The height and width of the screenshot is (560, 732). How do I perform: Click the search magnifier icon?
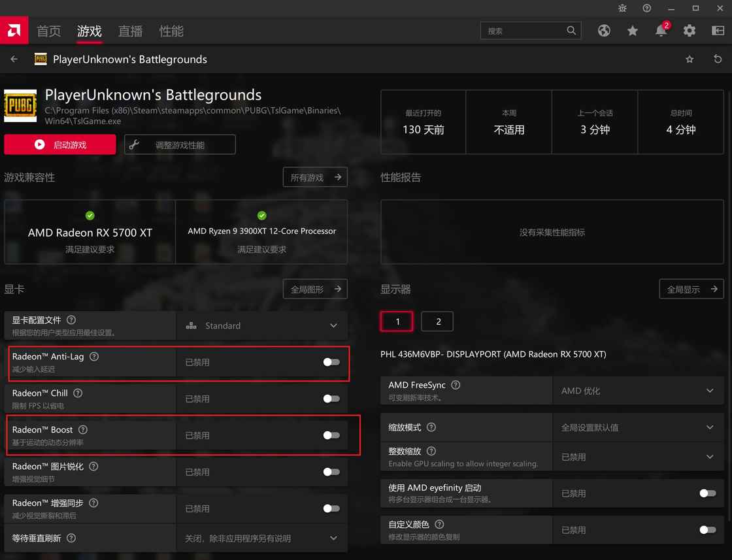coord(571,30)
